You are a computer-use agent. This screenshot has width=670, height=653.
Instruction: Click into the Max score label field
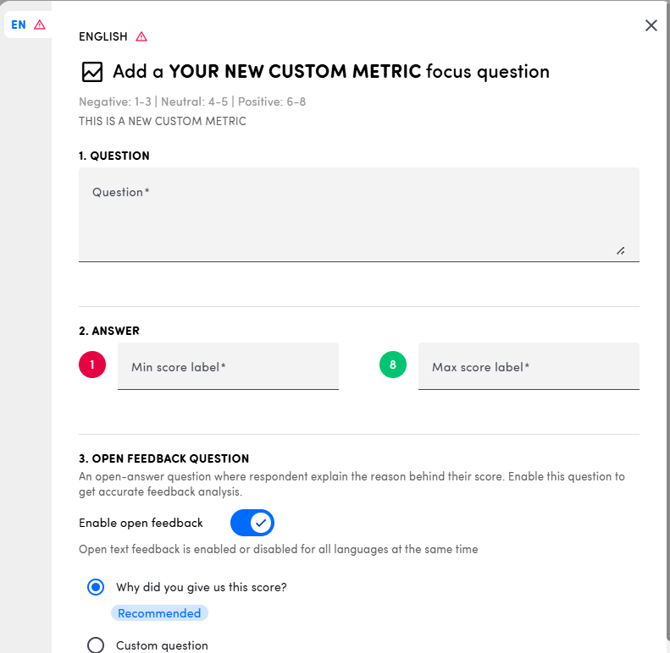[x=528, y=367]
